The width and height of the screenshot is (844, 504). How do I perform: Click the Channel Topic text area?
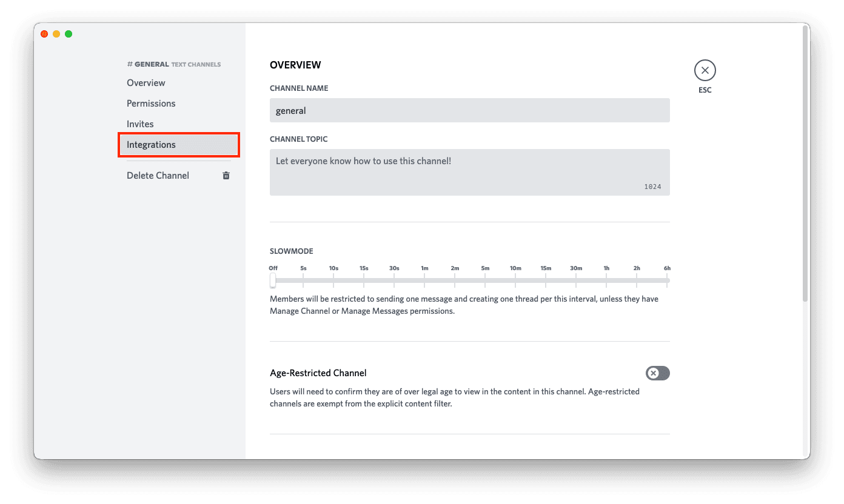click(x=470, y=170)
